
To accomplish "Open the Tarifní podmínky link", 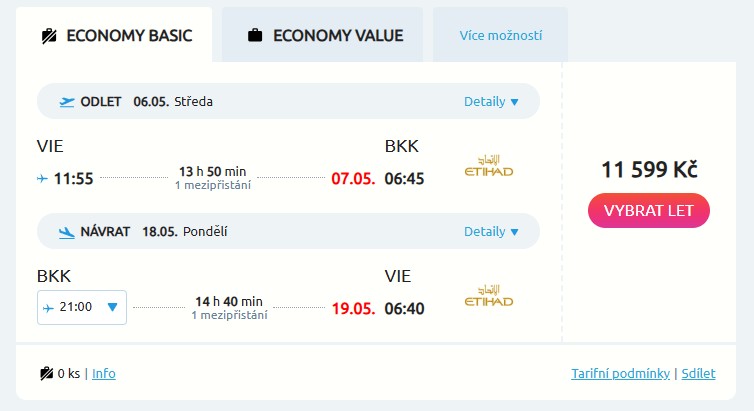I will click(620, 373).
